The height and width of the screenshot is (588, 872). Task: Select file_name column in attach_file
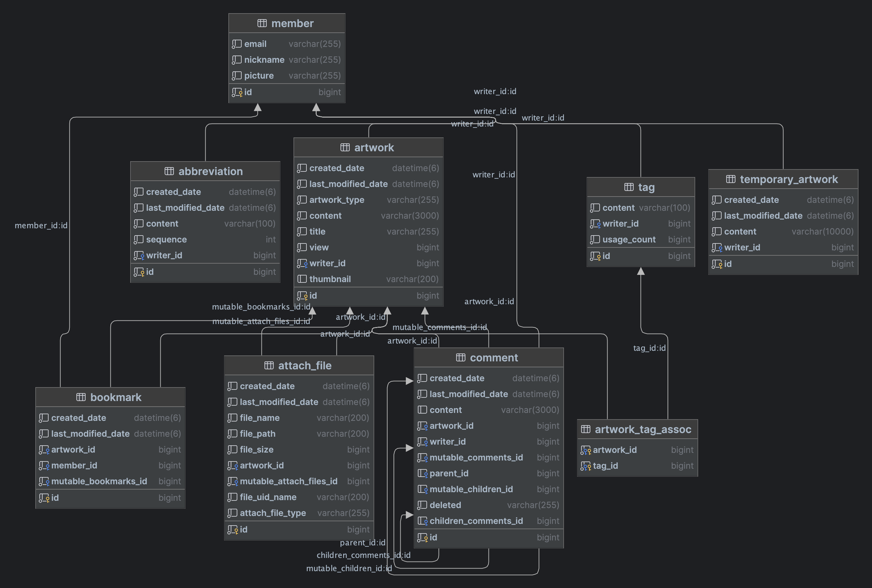pos(299,418)
